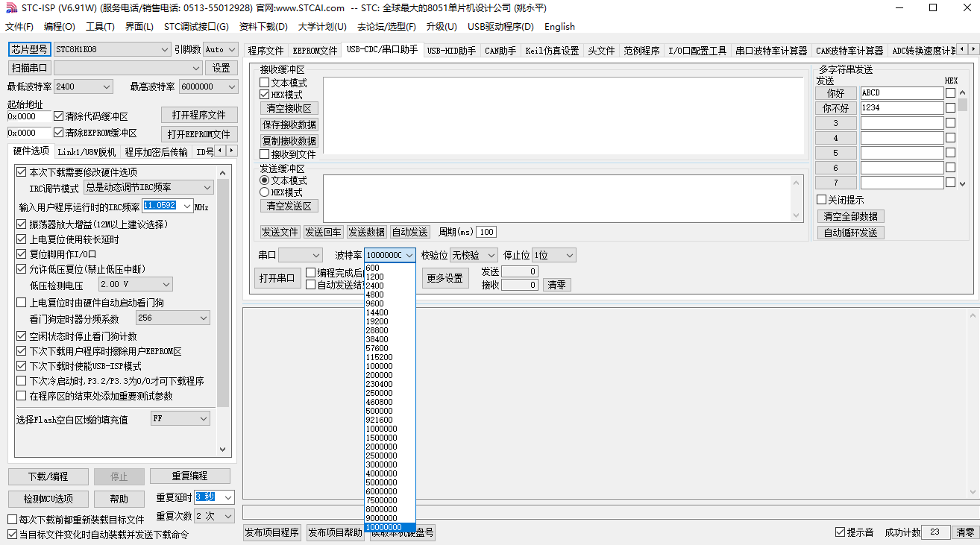
Task: Choose 115200 from the baud rate list
Action: click(x=379, y=357)
